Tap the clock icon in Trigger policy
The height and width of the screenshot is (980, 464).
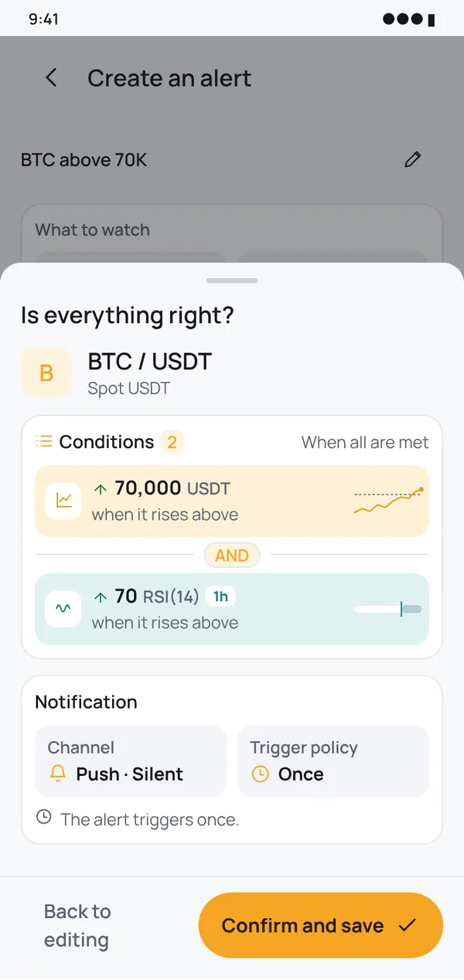click(260, 774)
